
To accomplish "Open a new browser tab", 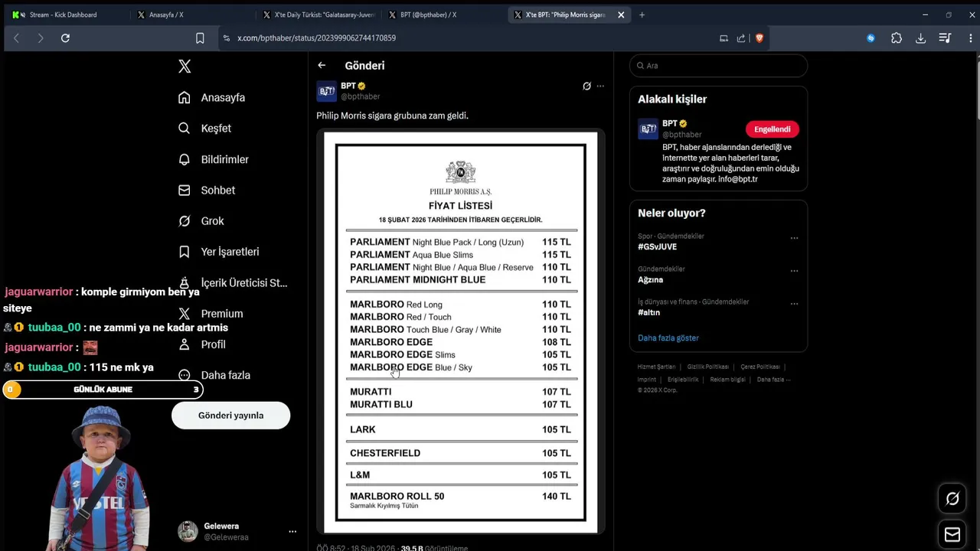I will 642,15.
